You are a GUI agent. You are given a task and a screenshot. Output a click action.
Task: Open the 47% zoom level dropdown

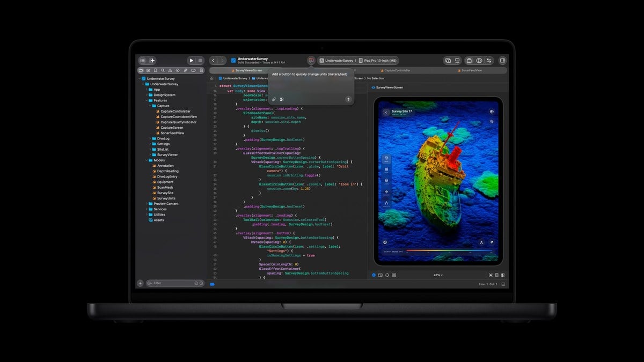point(437,275)
